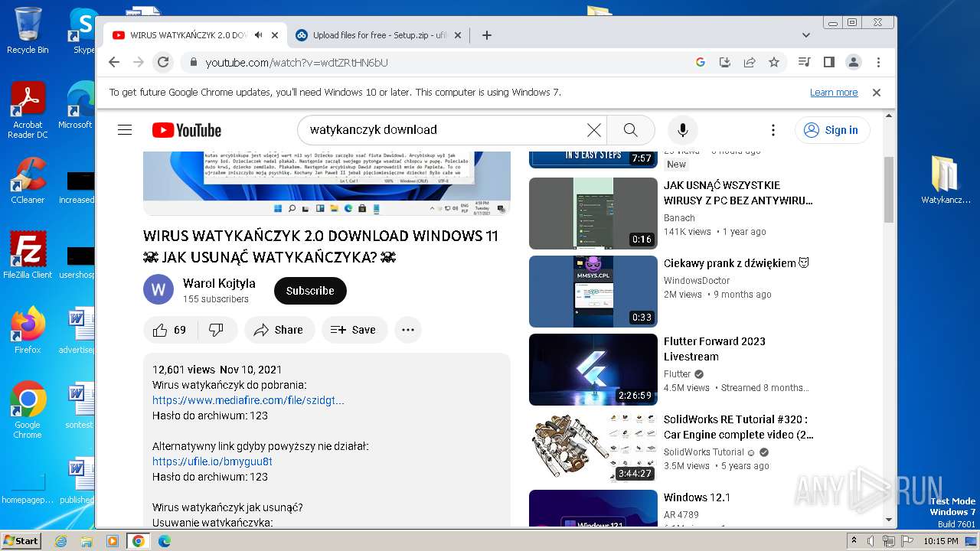Open the Banach channel name
The height and width of the screenshot is (551, 980).
(x=679, y=218)
